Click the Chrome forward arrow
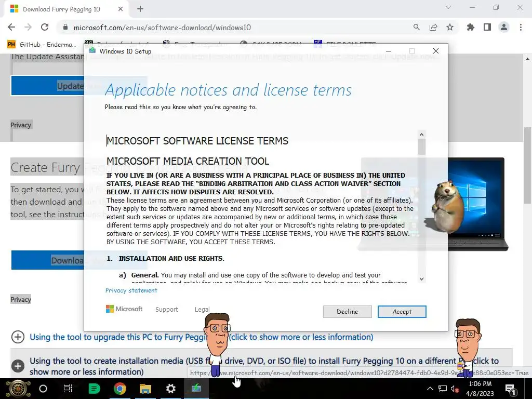532x399 pixels. click(28, 27)
